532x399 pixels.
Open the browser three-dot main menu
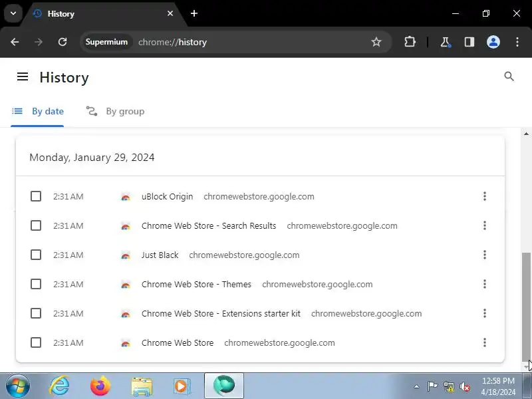click(517, 42)
